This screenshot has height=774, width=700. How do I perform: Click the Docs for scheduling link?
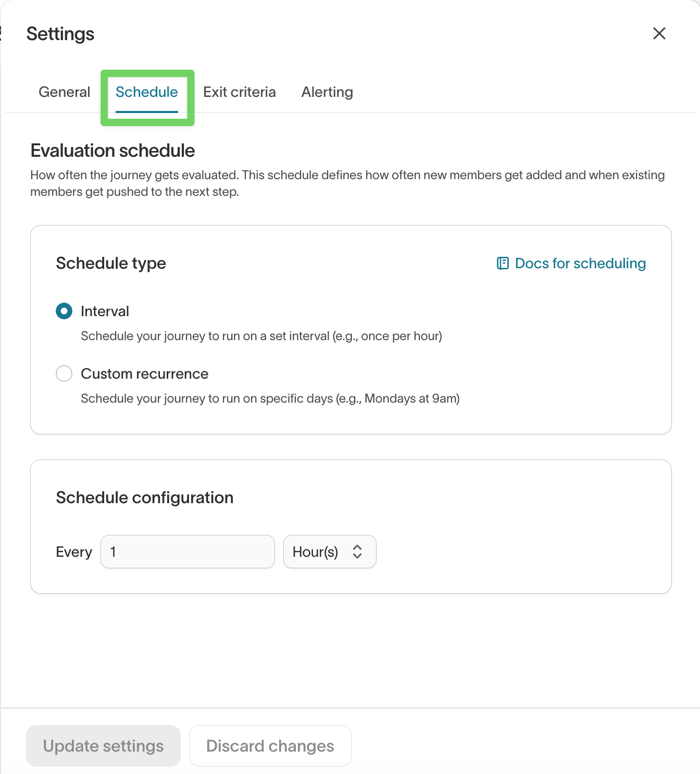pos(579,264)
